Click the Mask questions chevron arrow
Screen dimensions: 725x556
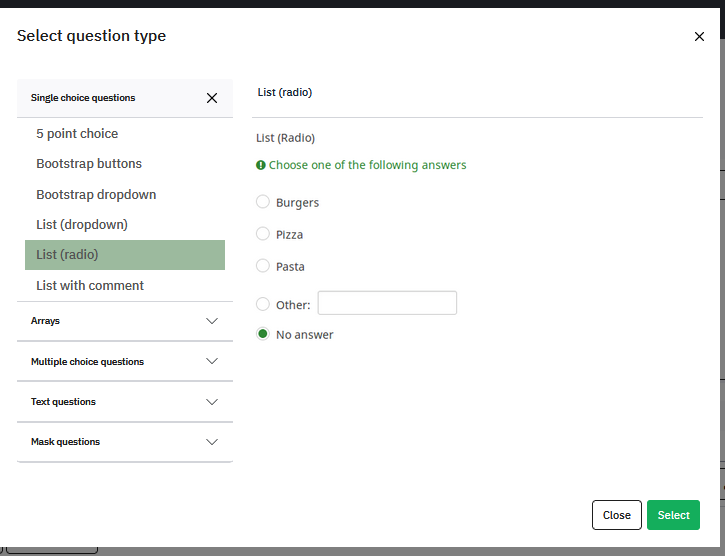212,442
